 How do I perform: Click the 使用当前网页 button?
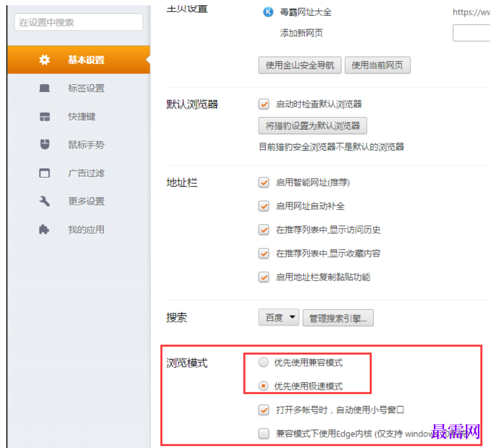click(x=377, y=65)
